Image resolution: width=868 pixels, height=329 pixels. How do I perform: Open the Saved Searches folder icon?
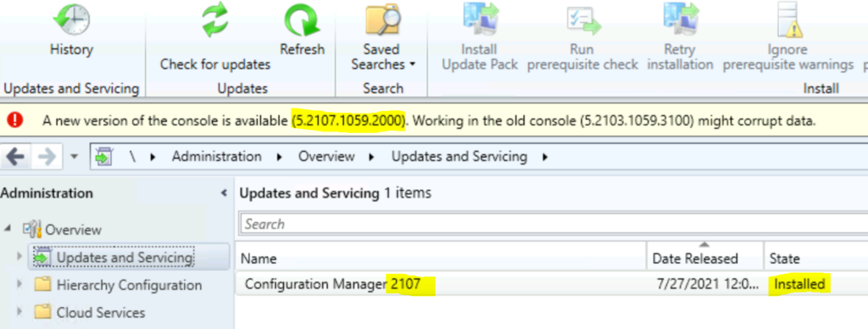[382, 20]
